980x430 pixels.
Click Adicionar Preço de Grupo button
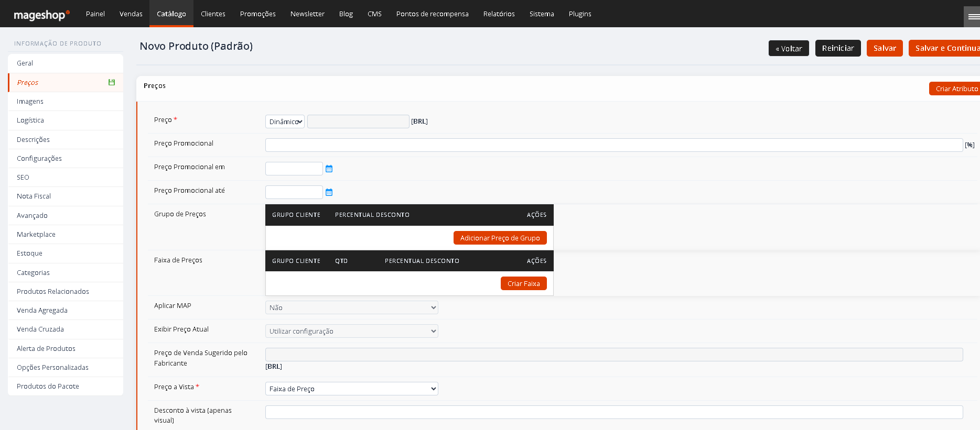click(500, 238)
